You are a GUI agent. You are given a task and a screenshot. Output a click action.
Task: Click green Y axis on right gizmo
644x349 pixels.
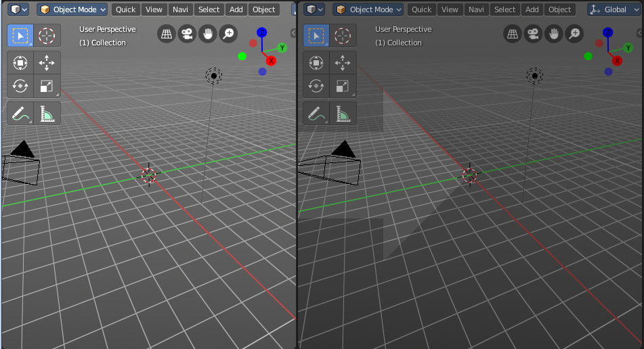(628, 48)
